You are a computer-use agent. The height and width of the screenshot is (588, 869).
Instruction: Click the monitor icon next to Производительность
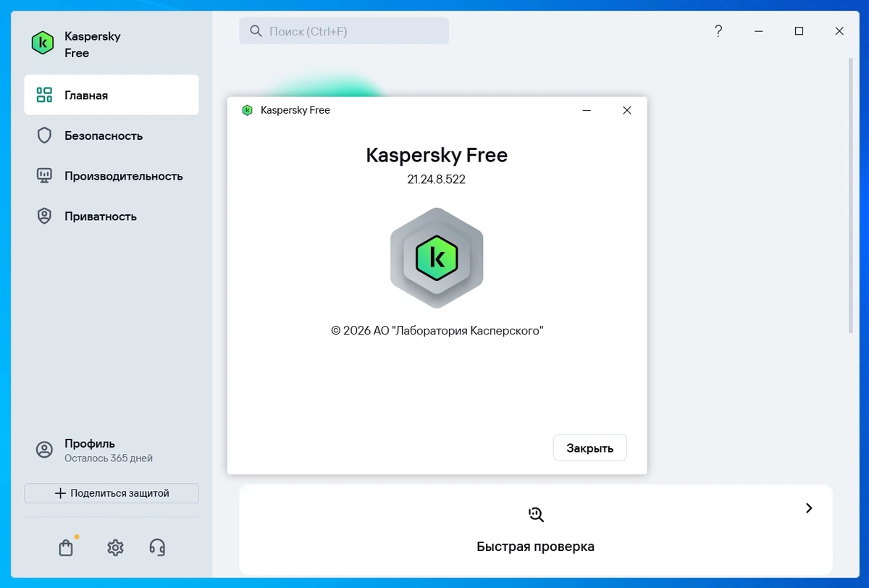coord(44,176)
